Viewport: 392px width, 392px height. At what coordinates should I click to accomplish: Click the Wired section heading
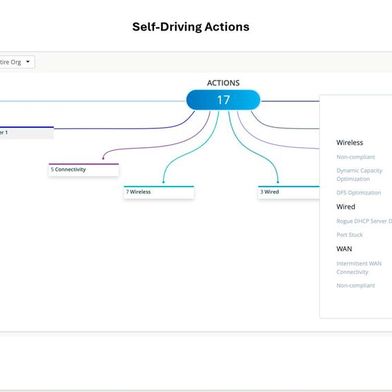pyautogui.click(x=346, y=207)
